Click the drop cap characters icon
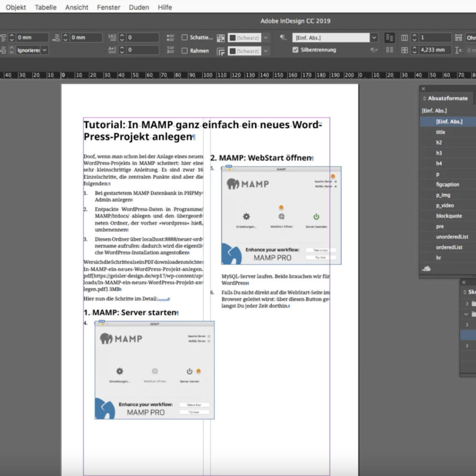 coord(112,50)
